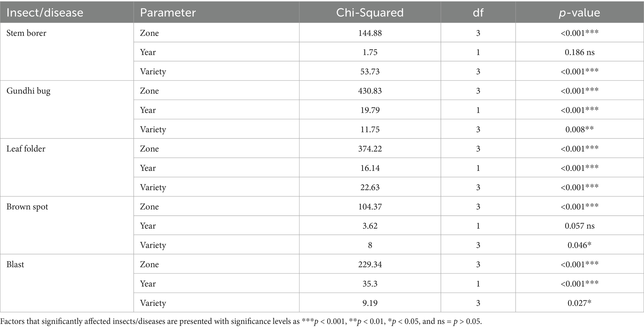This screenshot has width=644, height=329.
Task: Select the Stem borer row label
Action: coord(26,33)
